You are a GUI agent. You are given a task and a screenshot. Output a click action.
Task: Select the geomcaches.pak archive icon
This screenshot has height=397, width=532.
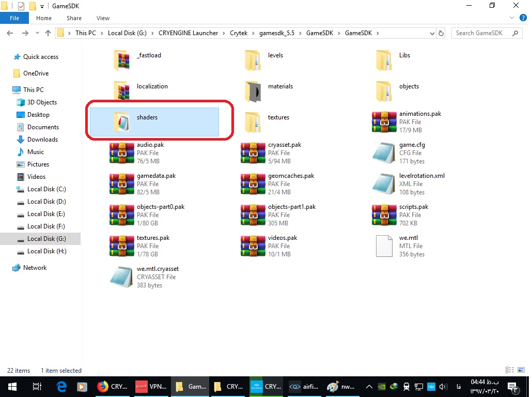pyautogui.click(x=253, y=184)
